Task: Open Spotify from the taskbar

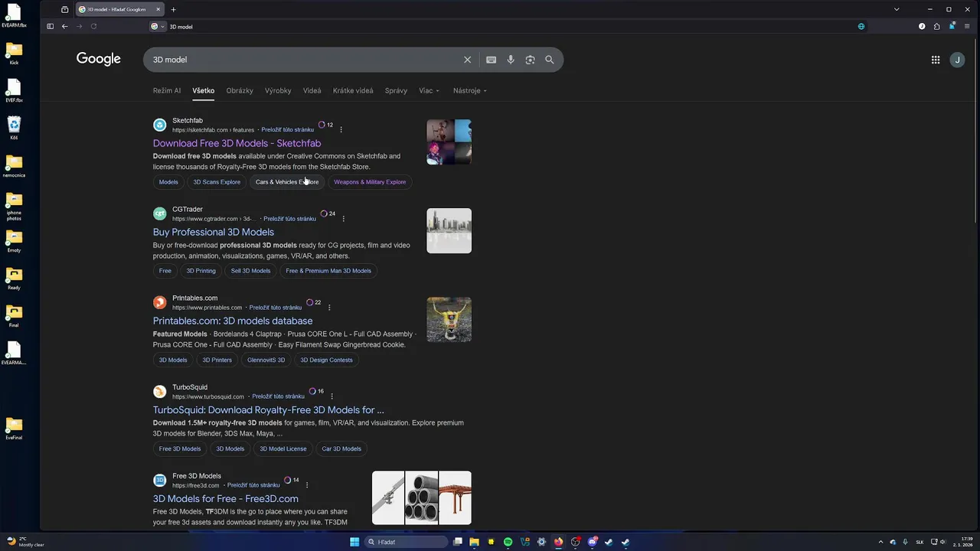Action: pos(508,542)
